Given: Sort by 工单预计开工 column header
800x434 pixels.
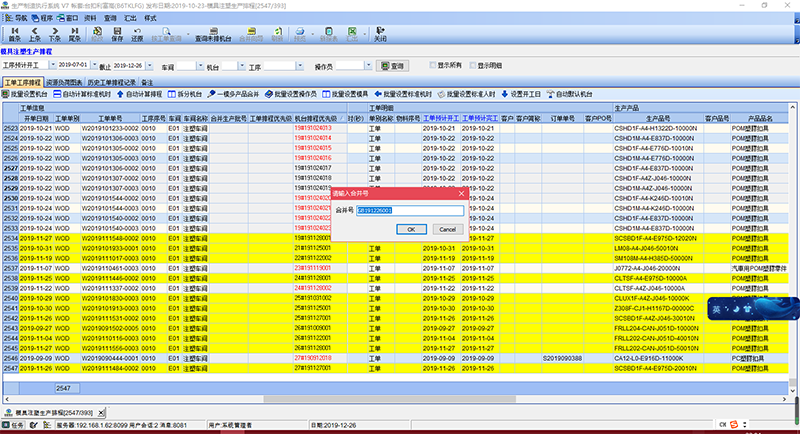Looking at the screenshot, I should pos(441,118).
